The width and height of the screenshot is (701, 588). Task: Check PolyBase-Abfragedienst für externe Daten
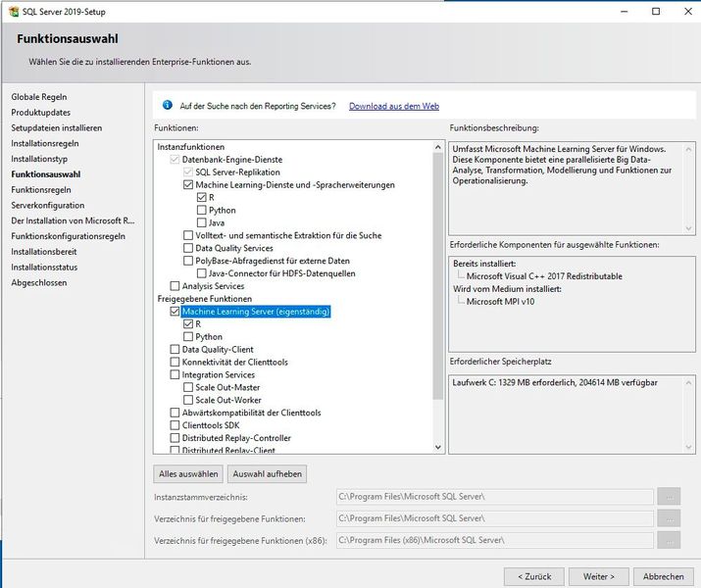pyautogui.click(x=188, y=261)
